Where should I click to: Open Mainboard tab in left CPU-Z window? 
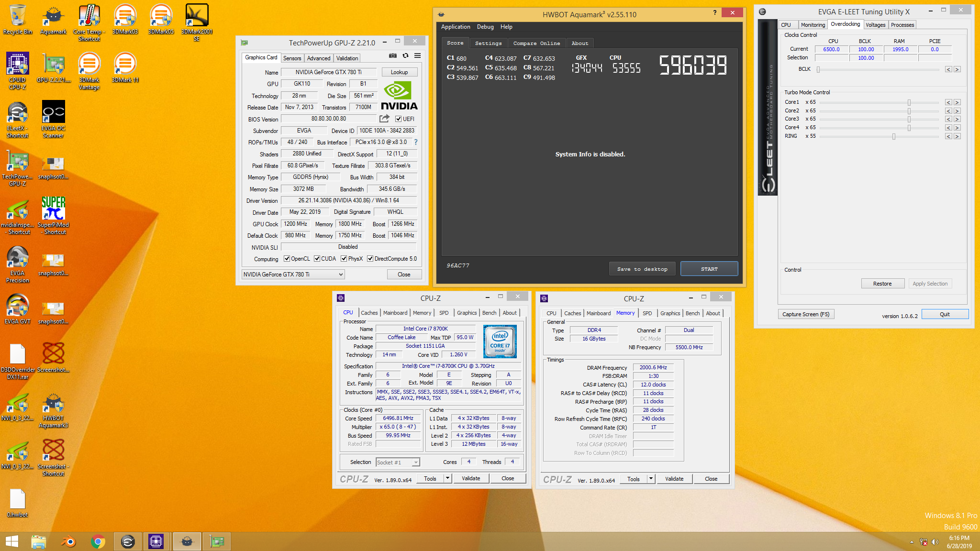(395, 313)
